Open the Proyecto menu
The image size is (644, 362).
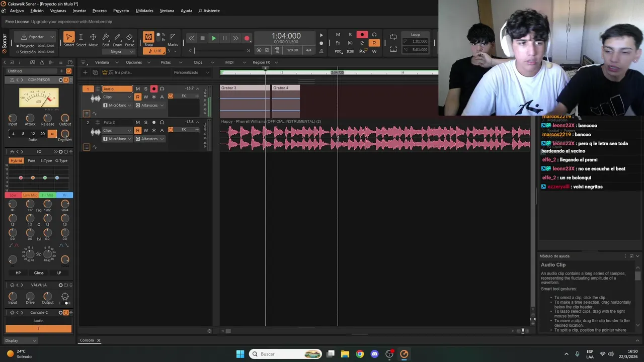tap(121, 11)
